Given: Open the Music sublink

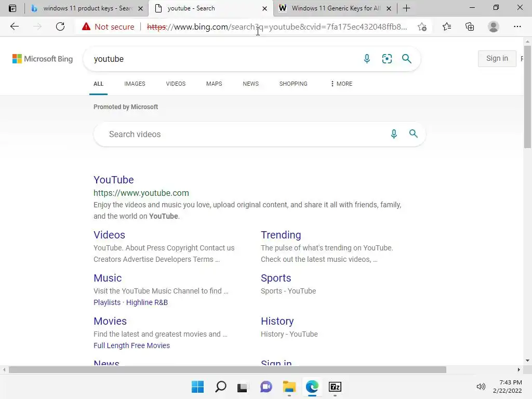Looking at the screenshot, I should [108, 278].
